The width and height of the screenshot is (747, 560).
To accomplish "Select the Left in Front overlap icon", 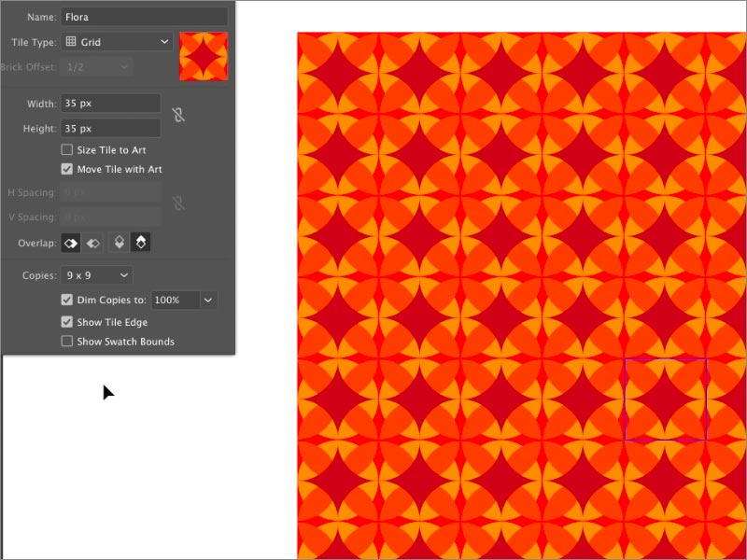I will pos(71,243).
